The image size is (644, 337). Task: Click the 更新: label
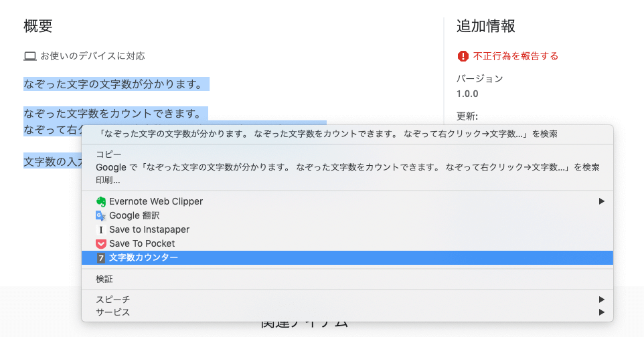(x=467, y=116)
